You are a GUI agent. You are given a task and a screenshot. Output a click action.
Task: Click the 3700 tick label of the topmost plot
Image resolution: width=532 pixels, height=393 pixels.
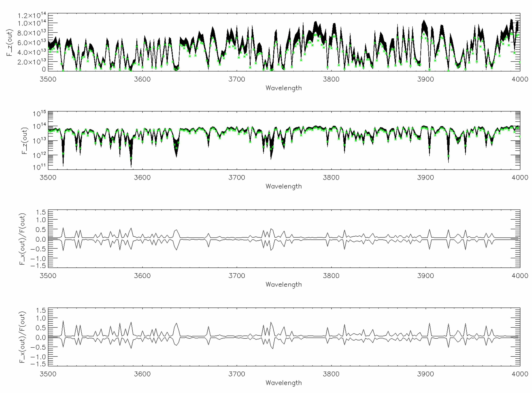pos(237,79)
